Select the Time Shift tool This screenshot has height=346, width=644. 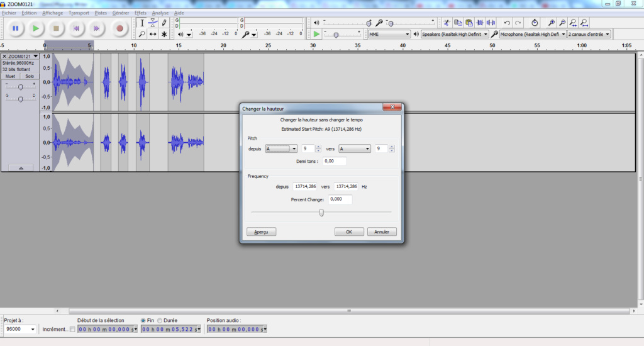pyautogui.click(x=153, y=34)
